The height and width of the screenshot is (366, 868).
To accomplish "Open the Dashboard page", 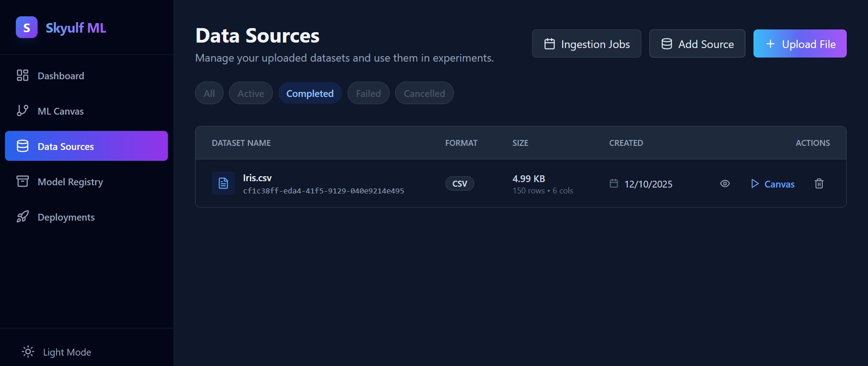I will (x=61, y=76).
